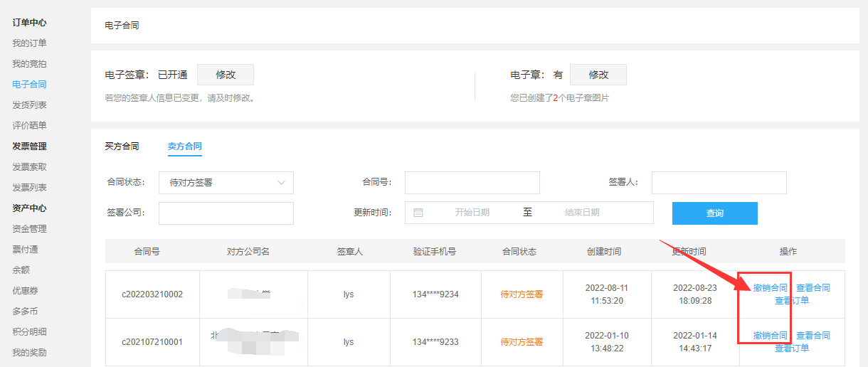Pick the 开始日期 start date field
This screenshot has width=868, height=367.
point(472,213)
